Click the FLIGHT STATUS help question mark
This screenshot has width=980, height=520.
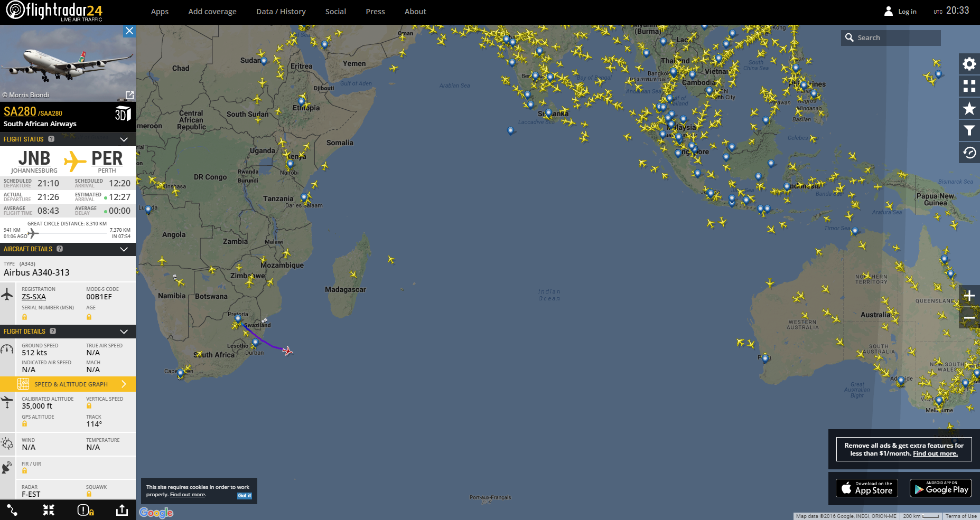[x=51, y=139]
